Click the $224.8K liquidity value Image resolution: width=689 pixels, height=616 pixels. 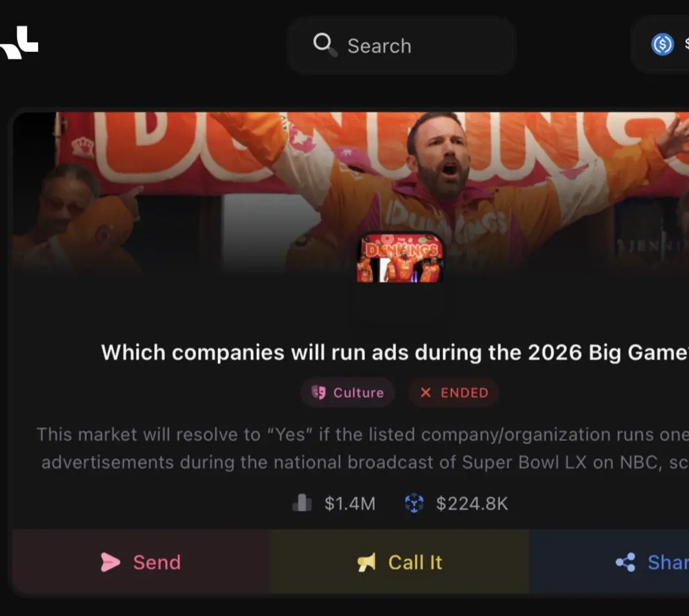[x=472, y=503]
